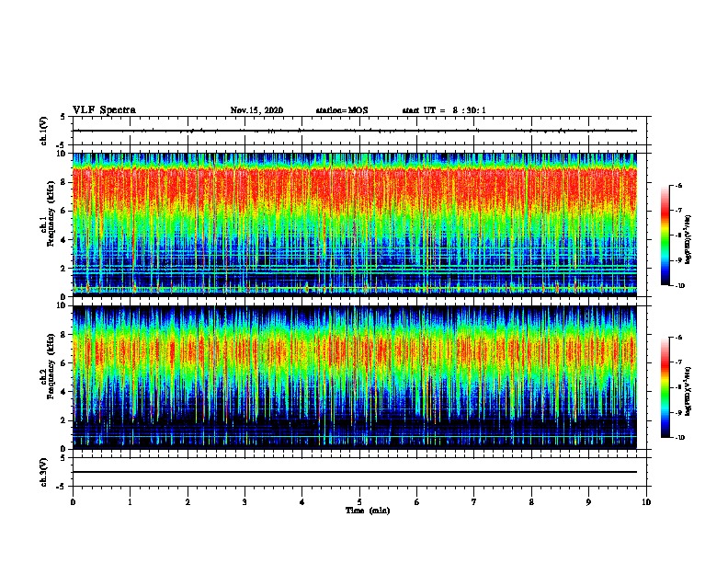Click the "ch.3(V)" waveform axis label
This screenshot has height=563, width=728.
click(x=44, y=472)
